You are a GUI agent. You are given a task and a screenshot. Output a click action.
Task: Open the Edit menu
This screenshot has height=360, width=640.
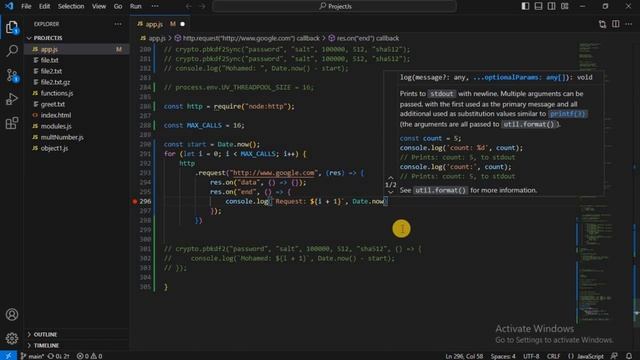[44, 6]
